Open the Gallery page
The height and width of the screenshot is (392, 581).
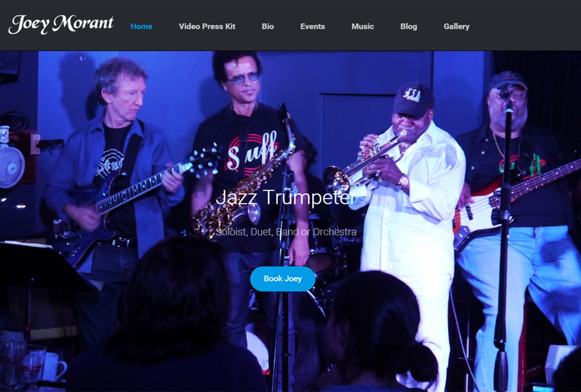456,27
